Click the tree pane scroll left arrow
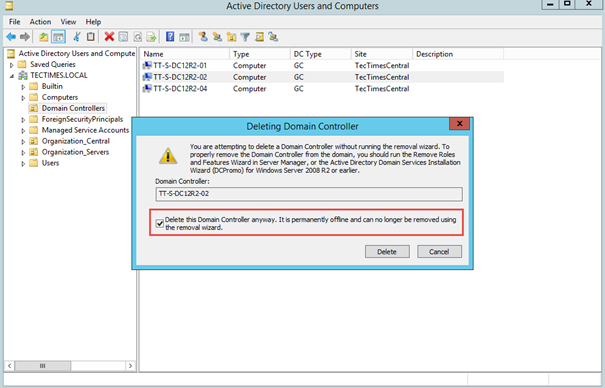 coord(10,366)
